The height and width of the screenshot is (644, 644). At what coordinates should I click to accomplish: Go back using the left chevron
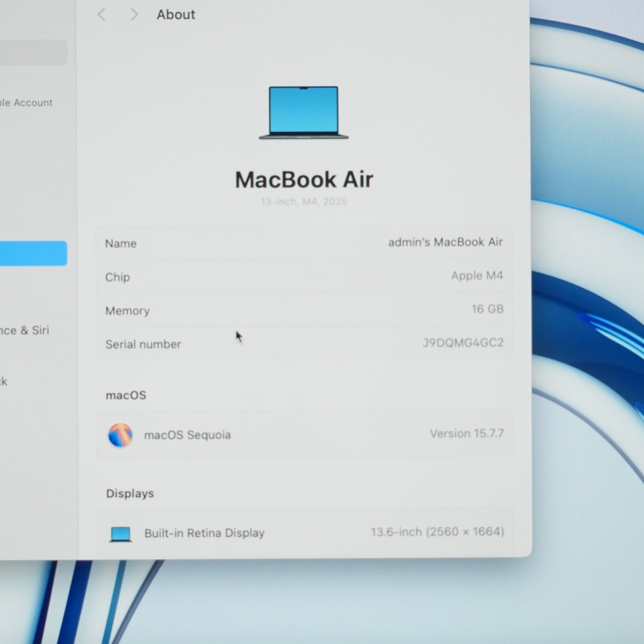point(102,15)
